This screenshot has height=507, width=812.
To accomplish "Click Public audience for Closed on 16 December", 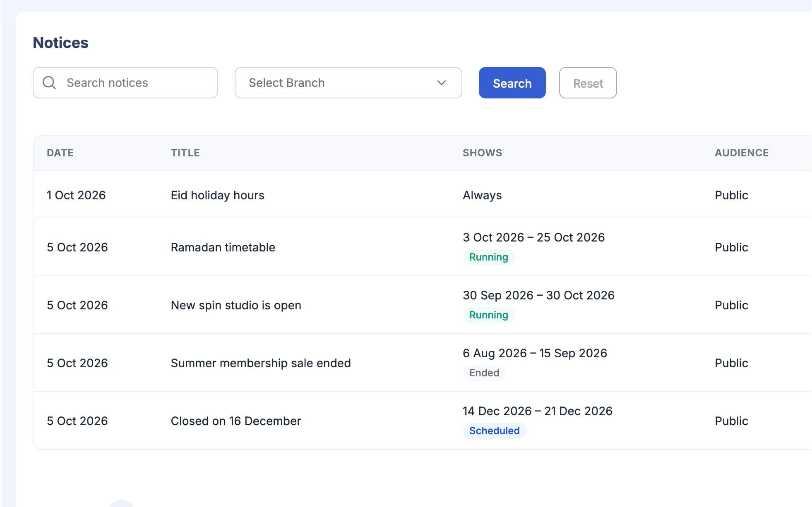I will point(731,421).
